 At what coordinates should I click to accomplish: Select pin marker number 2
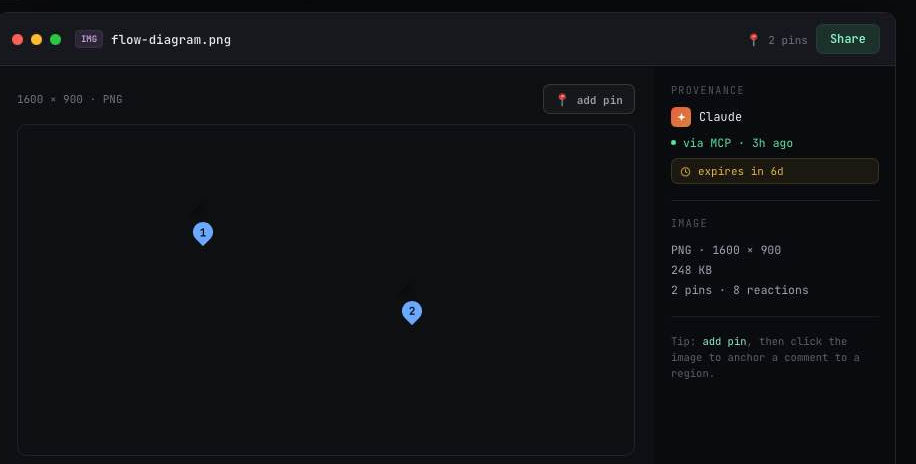tap(412, 313)
